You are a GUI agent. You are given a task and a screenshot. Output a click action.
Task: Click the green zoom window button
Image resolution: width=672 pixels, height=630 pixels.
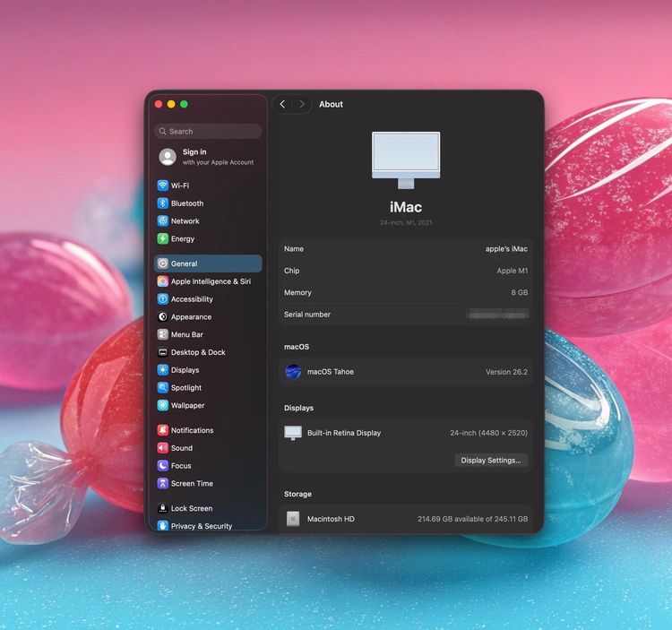[184, 104]
